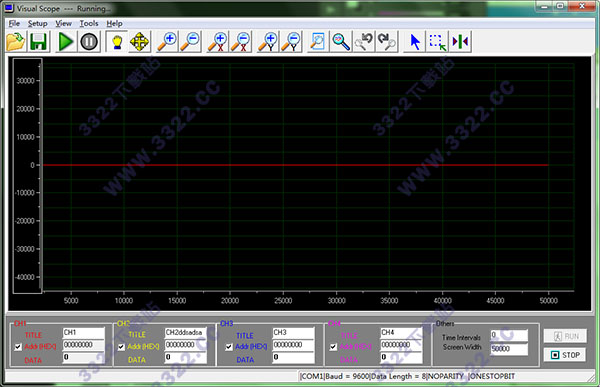600x387 pixels.
Task: Select the four-arrow move tool
Action: coord(140,41)
